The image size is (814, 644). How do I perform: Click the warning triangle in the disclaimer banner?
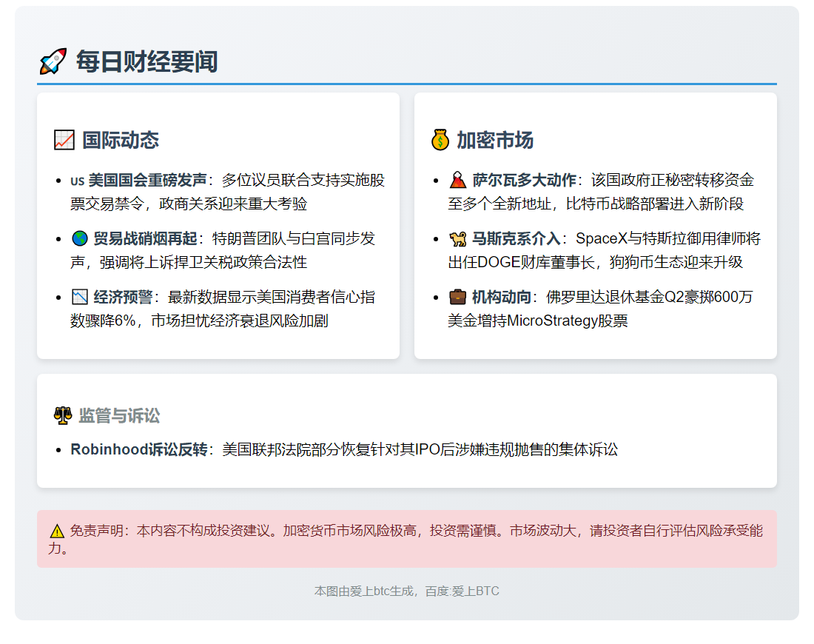56,529
